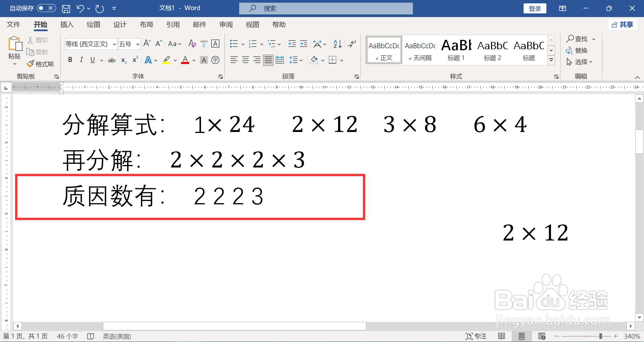
Task: Switch to Web Layout view icon
Action: click(542, 336)
